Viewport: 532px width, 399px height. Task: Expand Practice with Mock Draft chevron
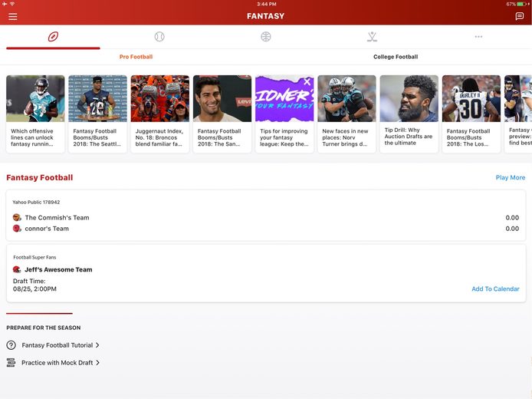pyautogui.click(x=97, y=363)
